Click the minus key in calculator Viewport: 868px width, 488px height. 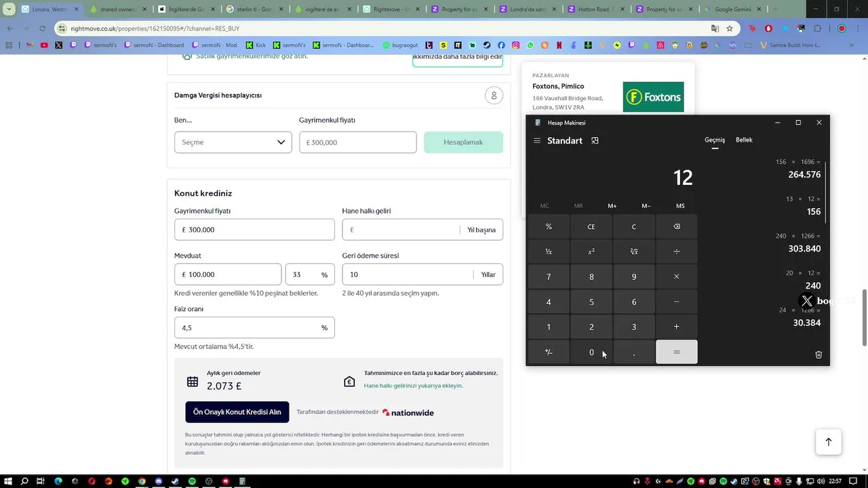[x=676, y=302]
